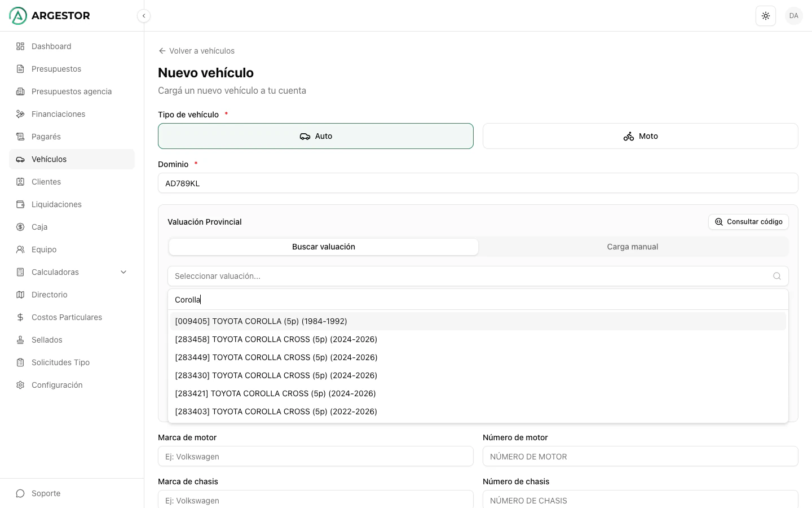
Task: Select Auto as vehicle type
Action: (x=316, y=136)
